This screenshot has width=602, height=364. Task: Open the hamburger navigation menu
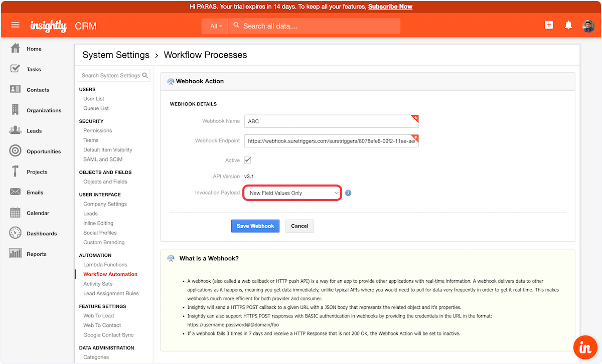coord(15,25)
